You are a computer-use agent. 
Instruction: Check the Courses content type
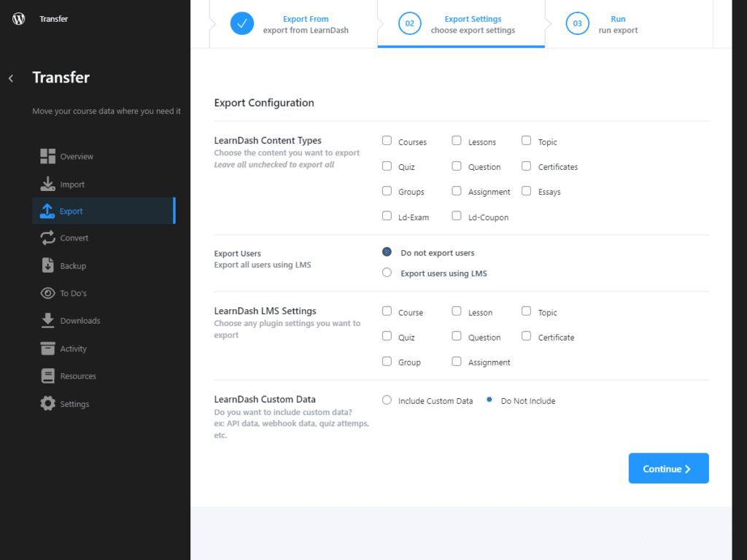tap(387, 141)
